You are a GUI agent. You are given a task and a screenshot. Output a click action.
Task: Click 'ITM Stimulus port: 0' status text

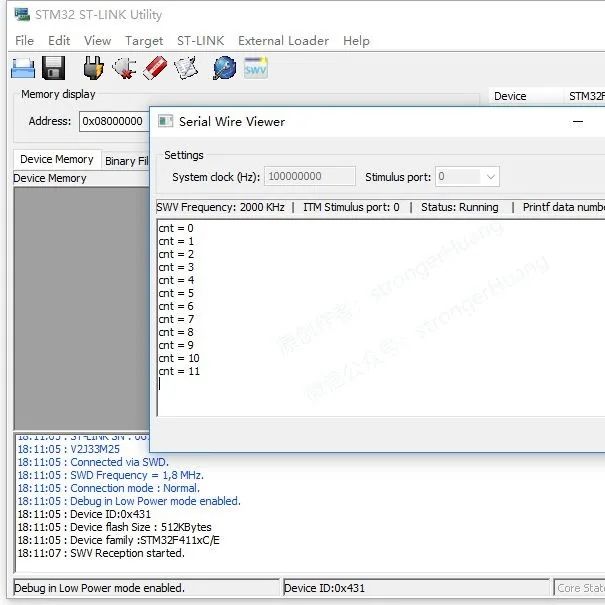coord(351,207)
